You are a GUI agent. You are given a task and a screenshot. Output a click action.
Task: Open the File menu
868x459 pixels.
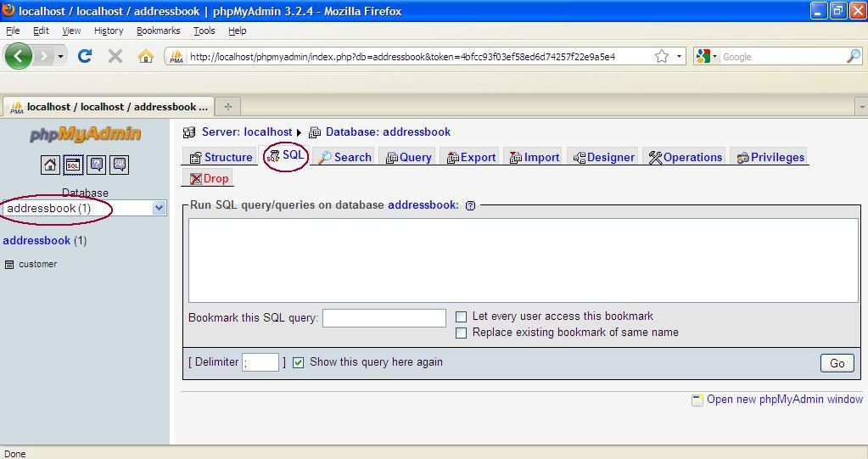tap(13, 31)
